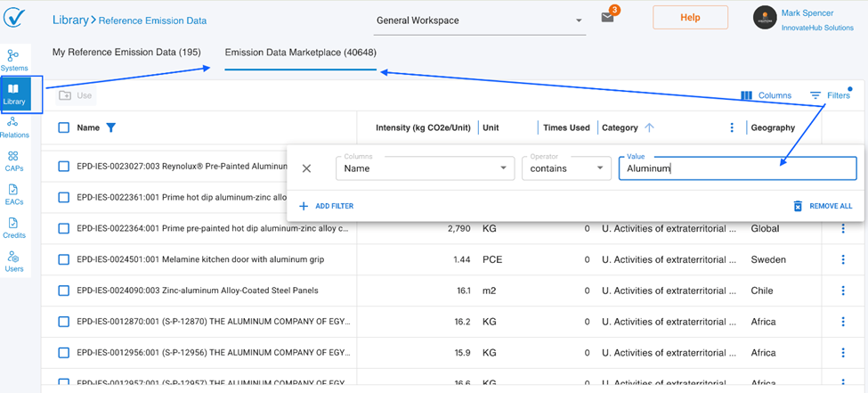Screen dimensions: 868x393
Task: Open Relations from the left sidebar
Action: tap(14, 126)
